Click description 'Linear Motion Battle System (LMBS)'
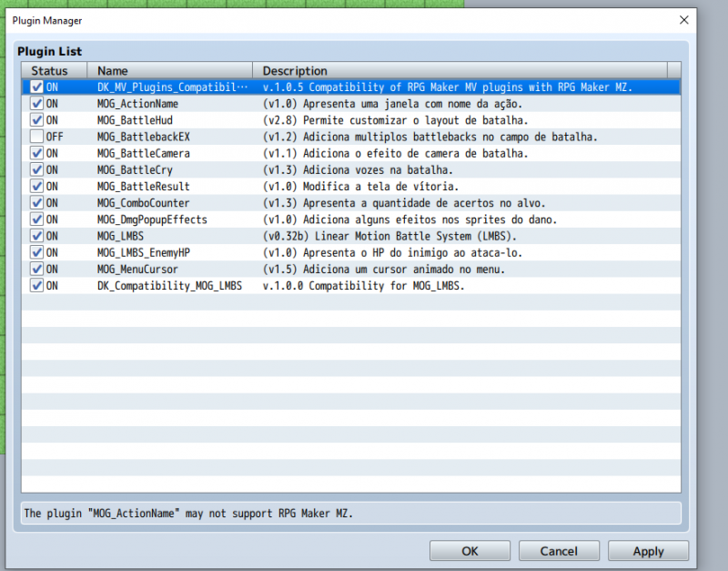 coord(416,236)
